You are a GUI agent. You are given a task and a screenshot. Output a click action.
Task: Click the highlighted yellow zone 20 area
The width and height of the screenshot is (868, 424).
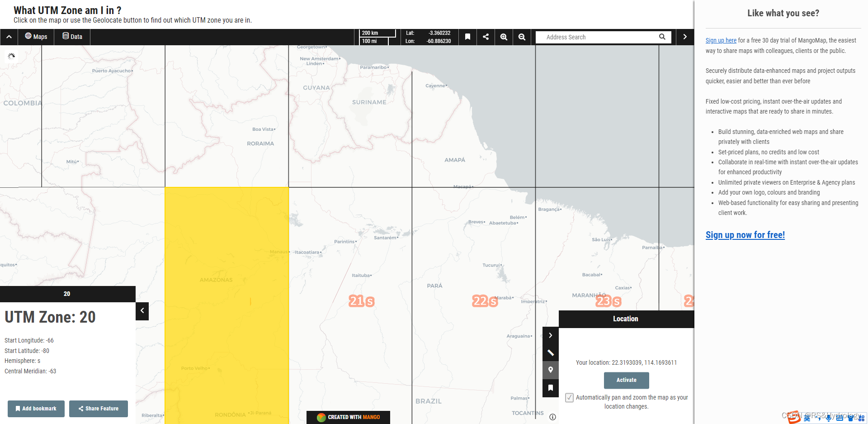[226, 305]
